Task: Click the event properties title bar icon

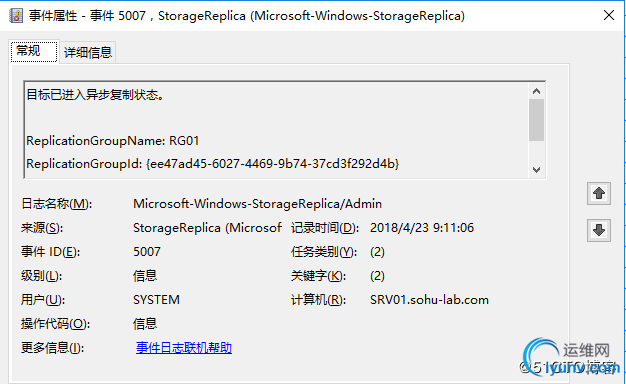Action: point(16,16)
